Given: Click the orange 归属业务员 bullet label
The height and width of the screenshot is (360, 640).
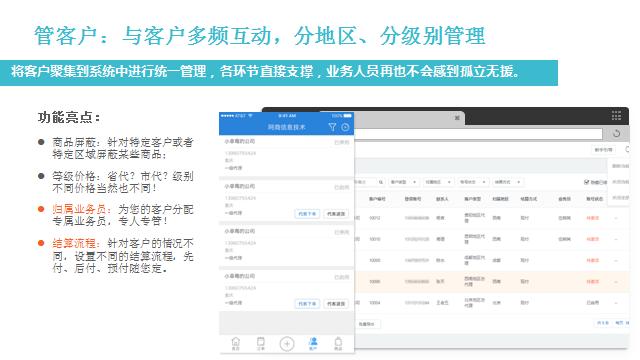Looking at the screenshot, I should (x=82, y=209).
